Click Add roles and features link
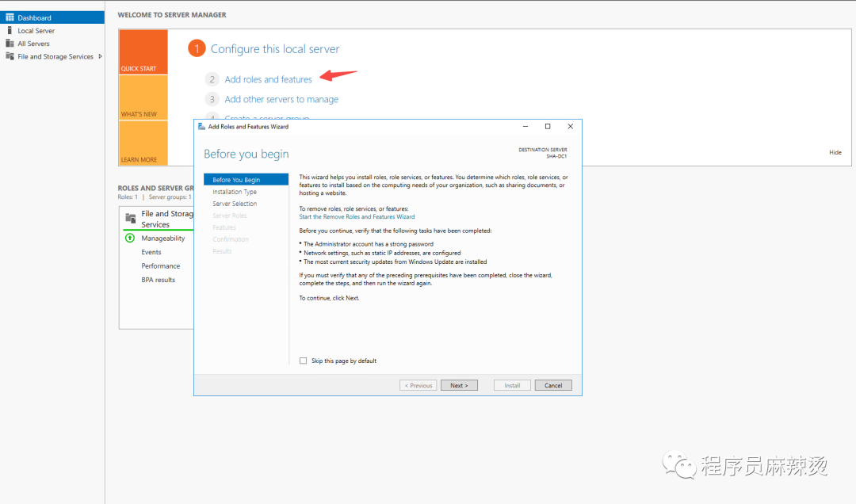 pyautogui.click(x=268, y=79)
